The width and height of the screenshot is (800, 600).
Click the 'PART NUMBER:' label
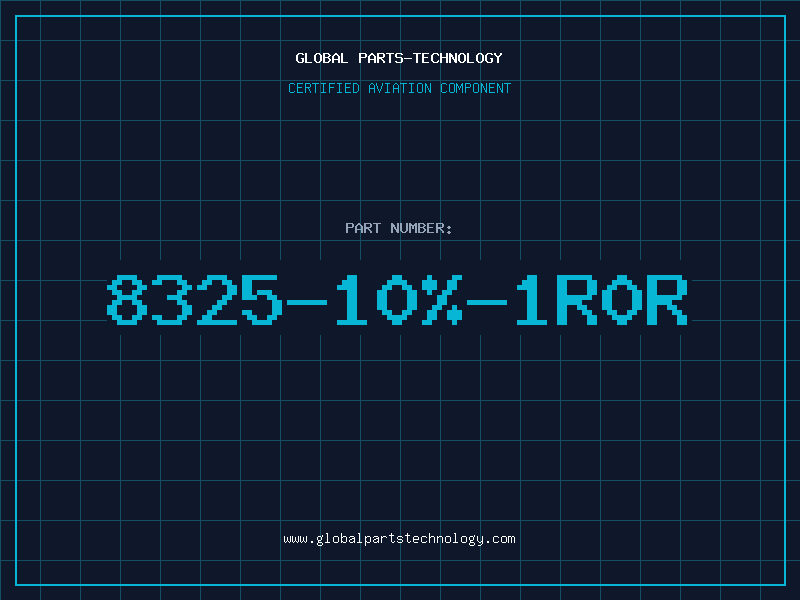pyautogui.click(x=398, y=228)
